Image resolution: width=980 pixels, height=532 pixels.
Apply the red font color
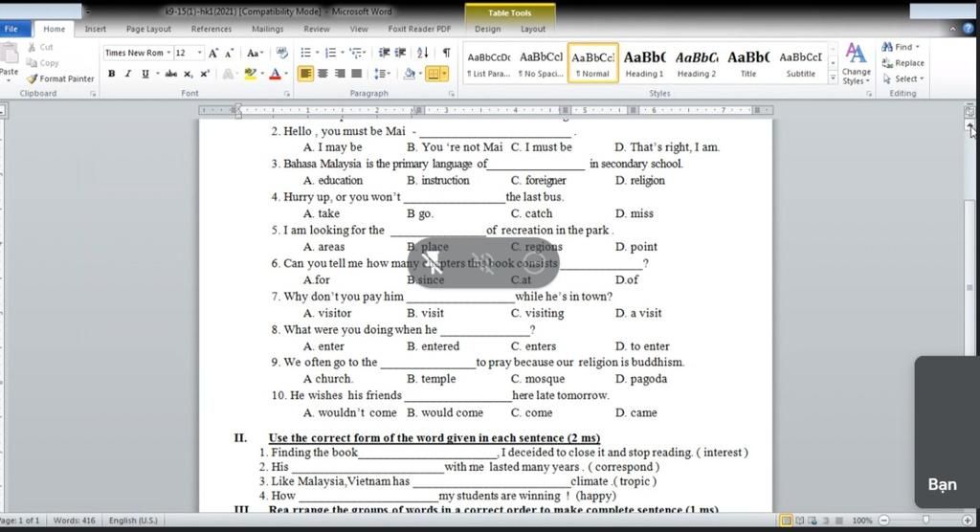(x=275, y=74)
